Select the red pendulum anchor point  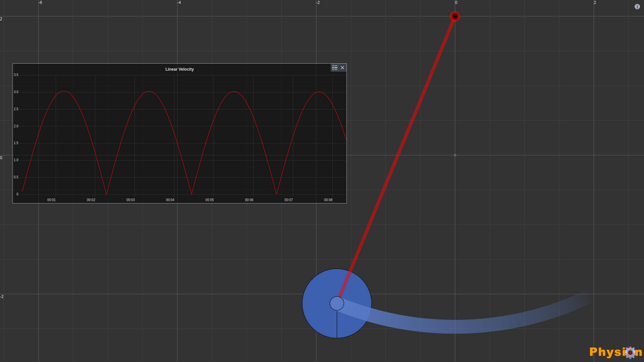click(x=455, y=16)
